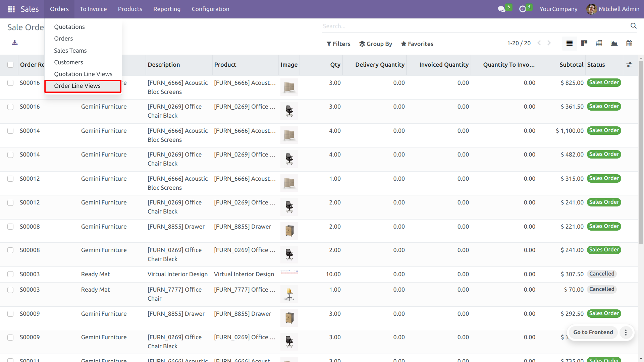
Task: Click the Go to Frontend button
Action: (x=593, y=332)
